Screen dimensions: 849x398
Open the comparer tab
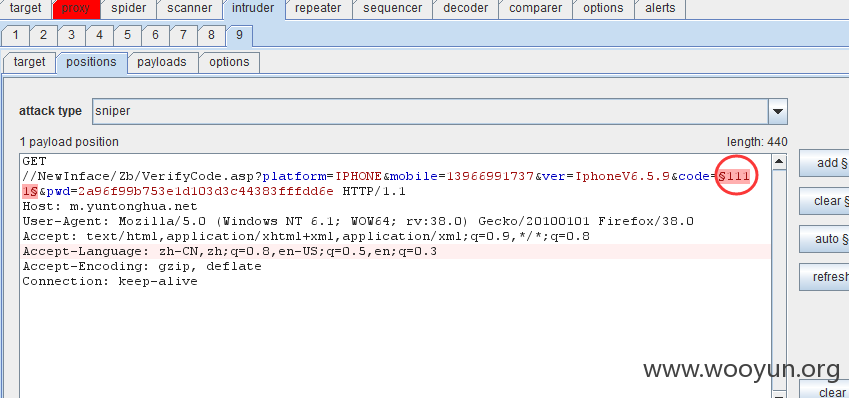535,9
